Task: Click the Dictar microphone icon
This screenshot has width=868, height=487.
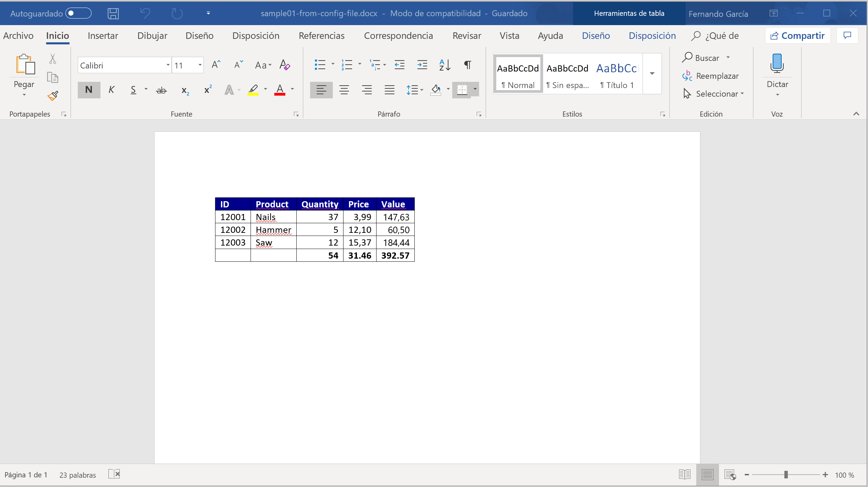Action: pyautogui.click(x=777, y=63)
